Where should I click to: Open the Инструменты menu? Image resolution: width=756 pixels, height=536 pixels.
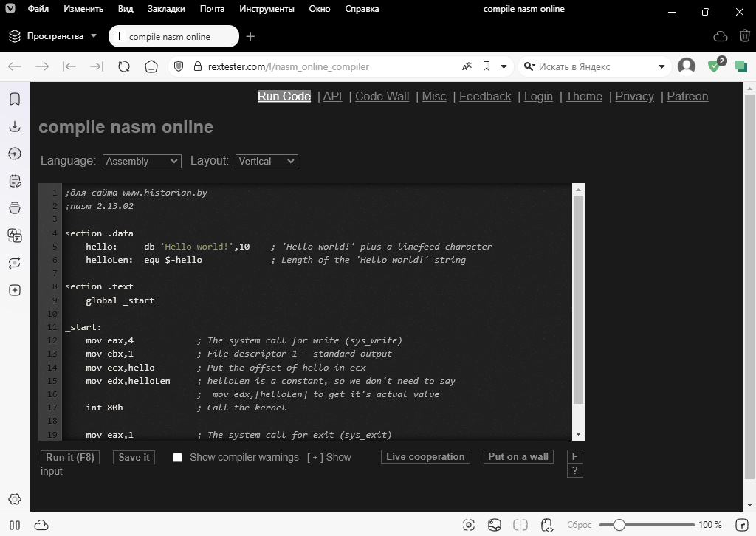pyautogui.click(x=267, y=9)
